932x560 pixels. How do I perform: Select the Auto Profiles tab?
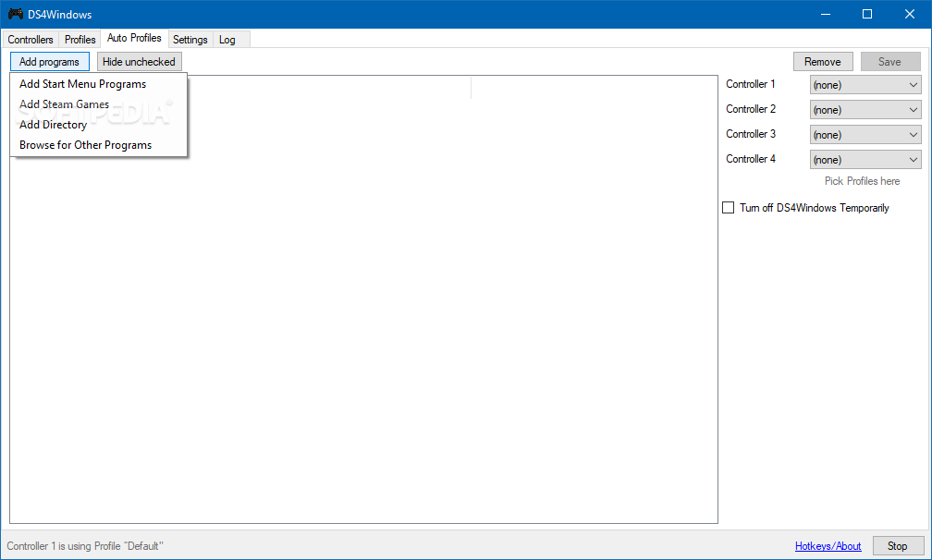[134, 38]
